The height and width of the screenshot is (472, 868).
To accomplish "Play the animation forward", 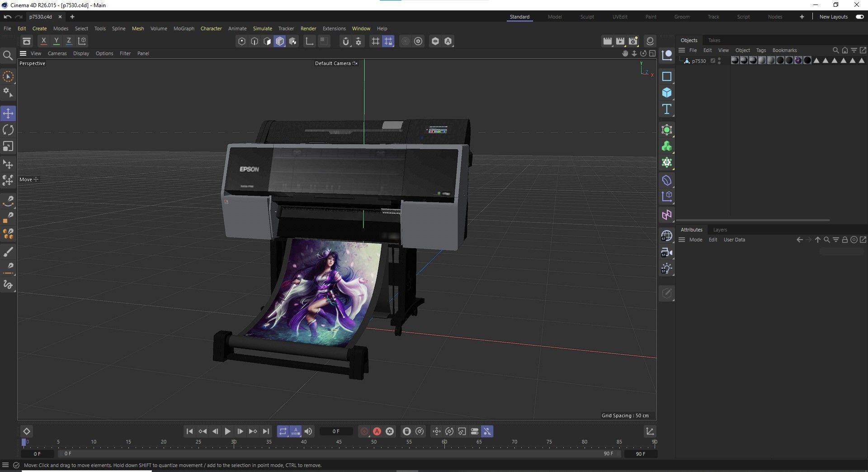I will coord(227,431).
